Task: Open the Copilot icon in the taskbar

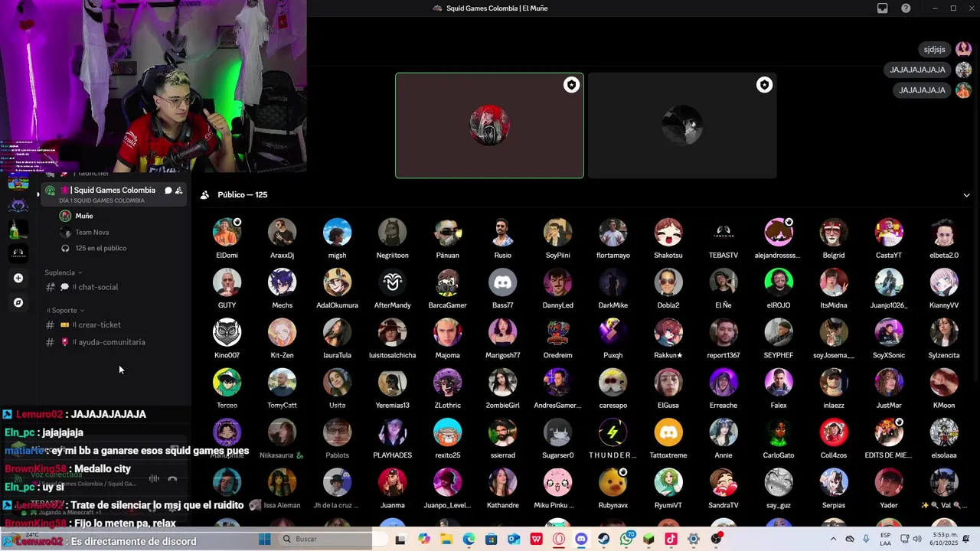Action: (x=424, y=539)
